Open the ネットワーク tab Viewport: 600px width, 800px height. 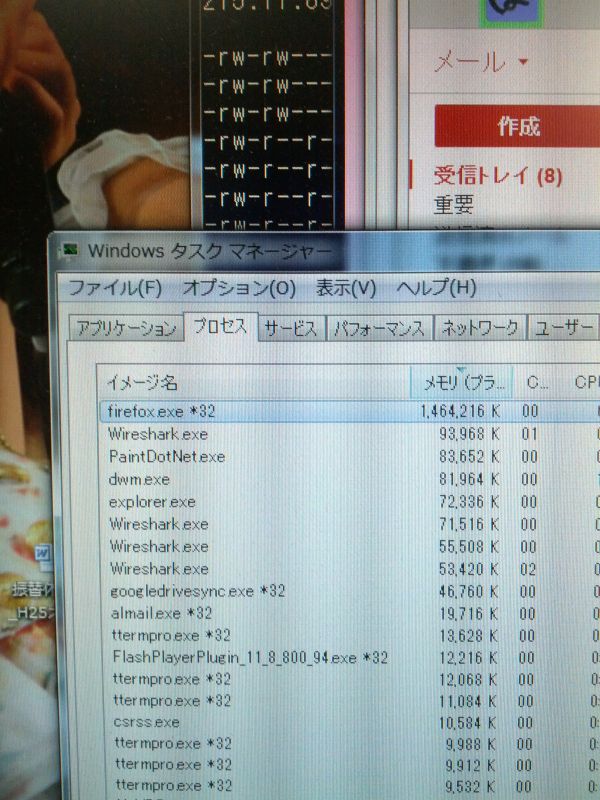click(x=480, y=328)
